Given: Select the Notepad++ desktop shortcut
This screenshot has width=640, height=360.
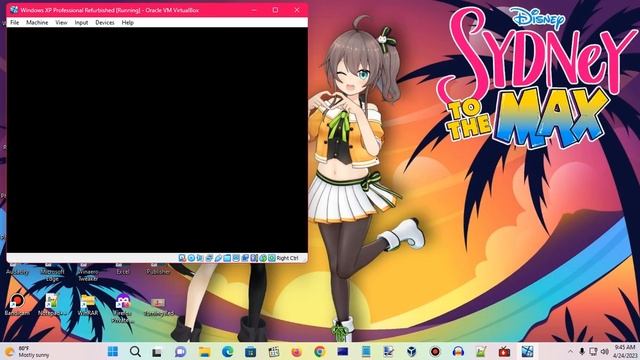Looking at the screenshot, I should [52, 304].
